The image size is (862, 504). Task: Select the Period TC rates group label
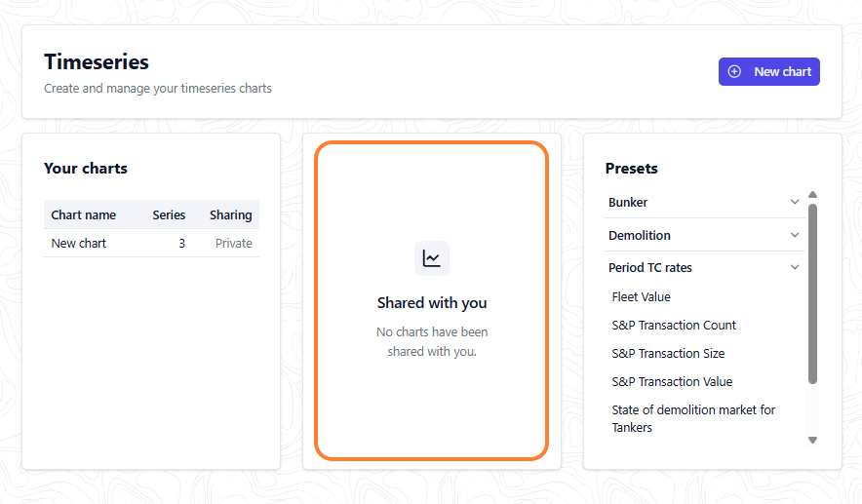pyautogui.click(x=649, y=268)
